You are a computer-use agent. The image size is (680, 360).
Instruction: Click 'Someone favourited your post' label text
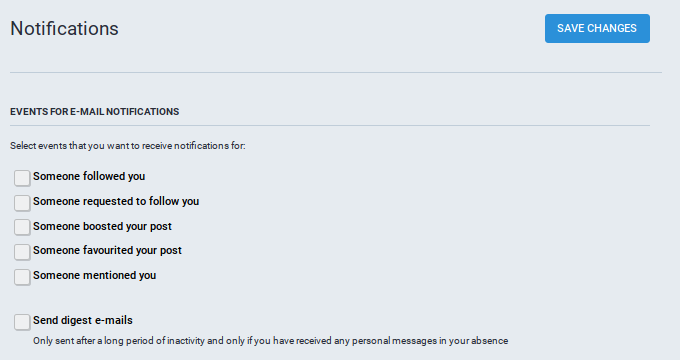point(107,251)
